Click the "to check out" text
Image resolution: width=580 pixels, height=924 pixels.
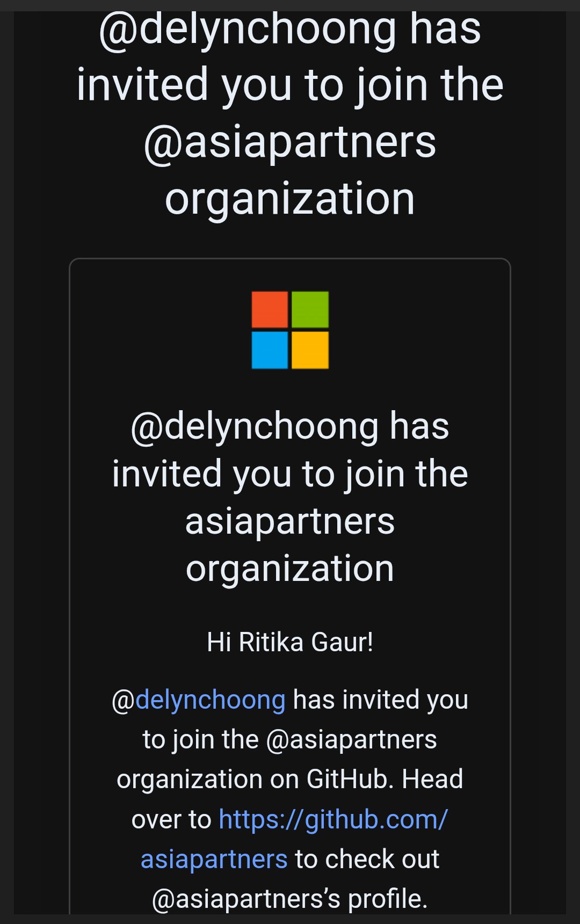(x=367, y=859)
